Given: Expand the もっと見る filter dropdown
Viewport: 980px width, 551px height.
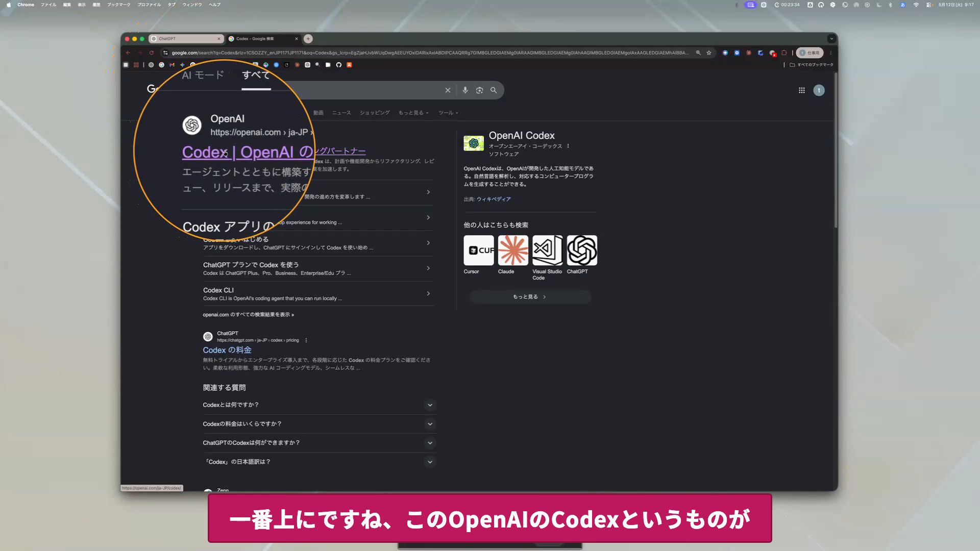Looking at the screenshot, I should pos(413,113).
